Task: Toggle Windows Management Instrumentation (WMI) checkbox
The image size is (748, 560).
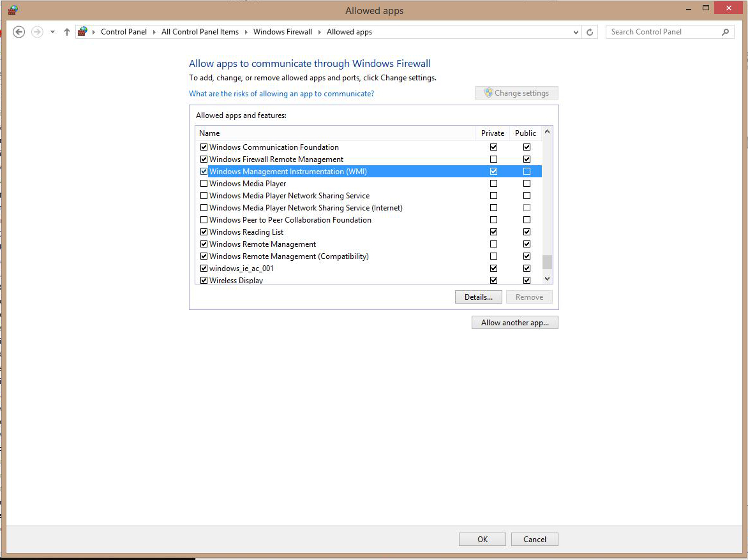Action: (204, 171)
